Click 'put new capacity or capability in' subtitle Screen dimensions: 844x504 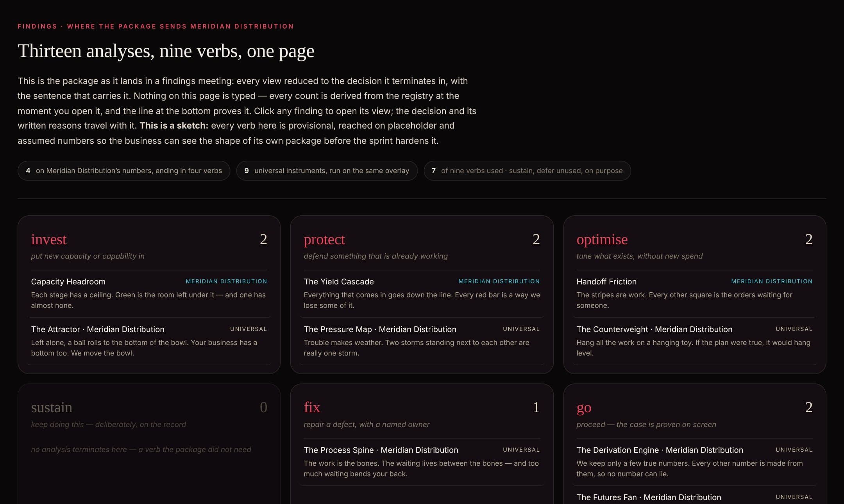pos(88,256)
